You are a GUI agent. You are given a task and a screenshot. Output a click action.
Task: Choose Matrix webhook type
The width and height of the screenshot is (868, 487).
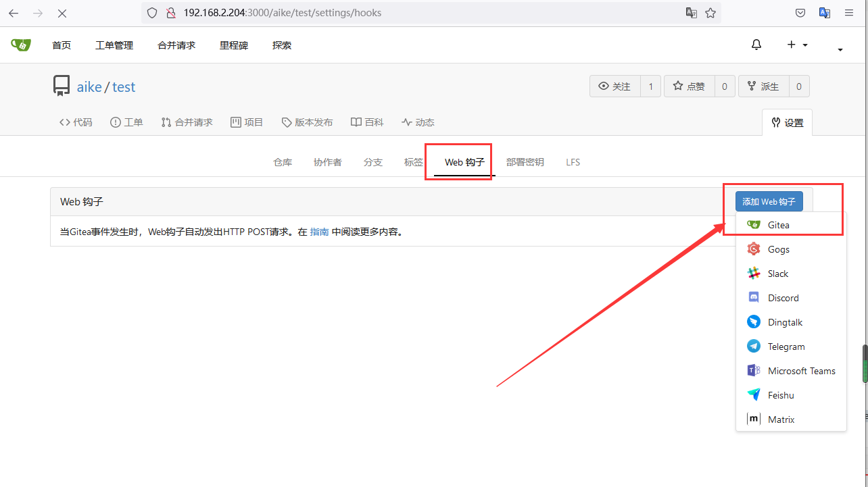point(791,419)
